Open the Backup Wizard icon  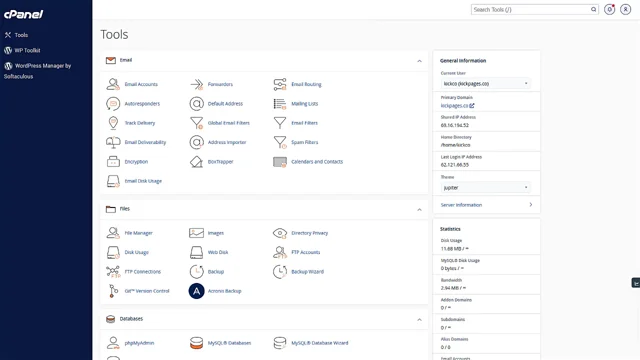coord(280,271)
